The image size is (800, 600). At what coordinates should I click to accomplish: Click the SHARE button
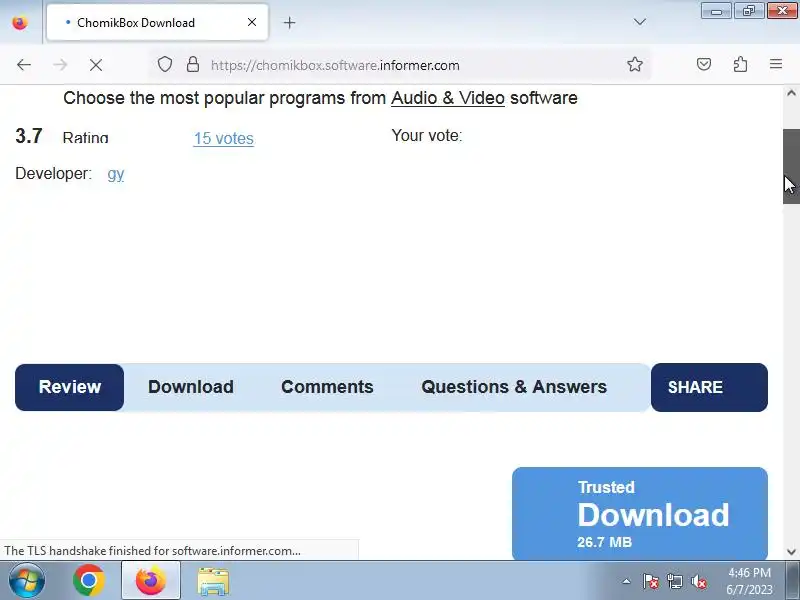click(709, 388)
